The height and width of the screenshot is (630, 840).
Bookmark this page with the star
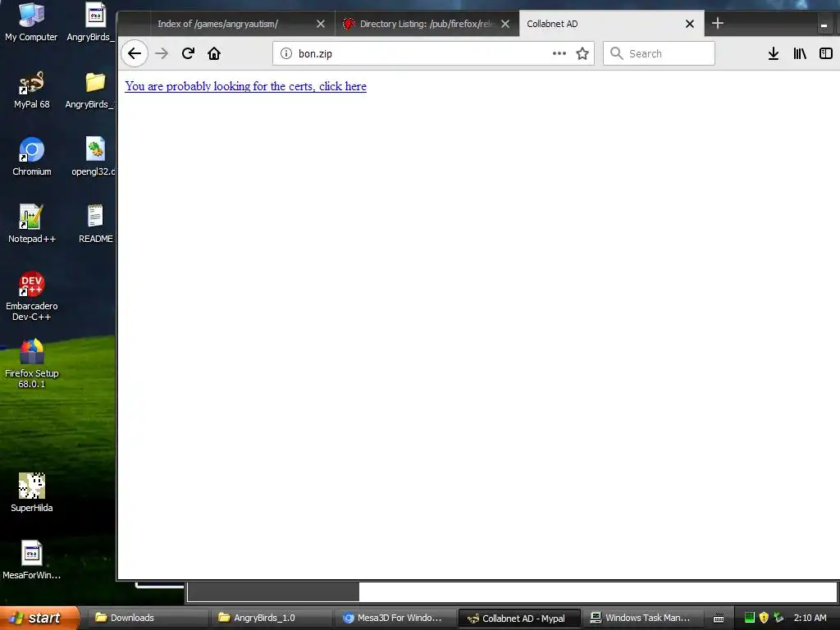pyautogui.click(x=582, y=53)
